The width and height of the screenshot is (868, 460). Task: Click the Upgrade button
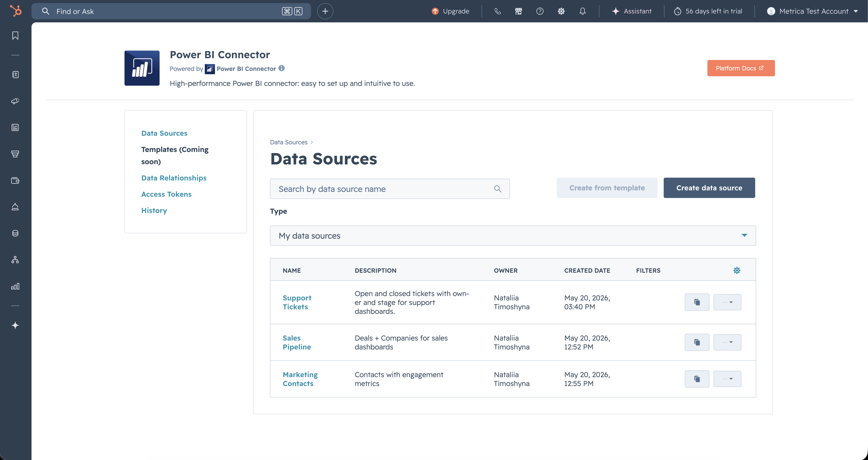tap(450, 11)
